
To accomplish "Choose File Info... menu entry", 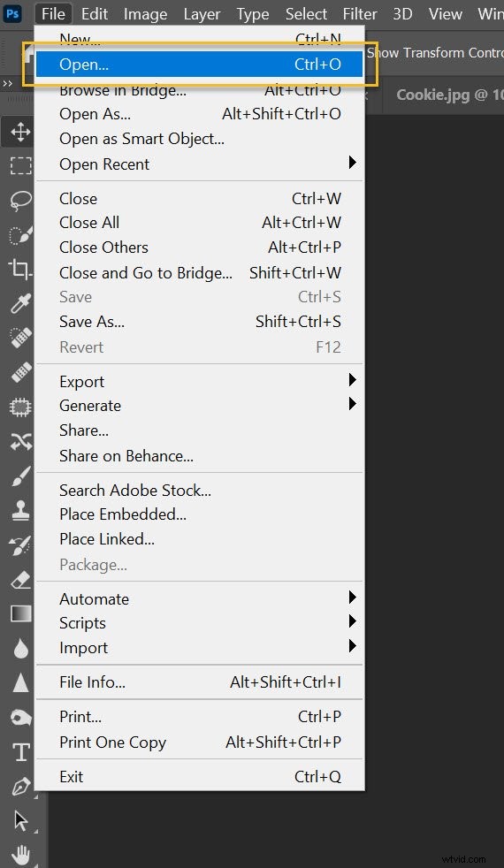I will click(199, 682).
